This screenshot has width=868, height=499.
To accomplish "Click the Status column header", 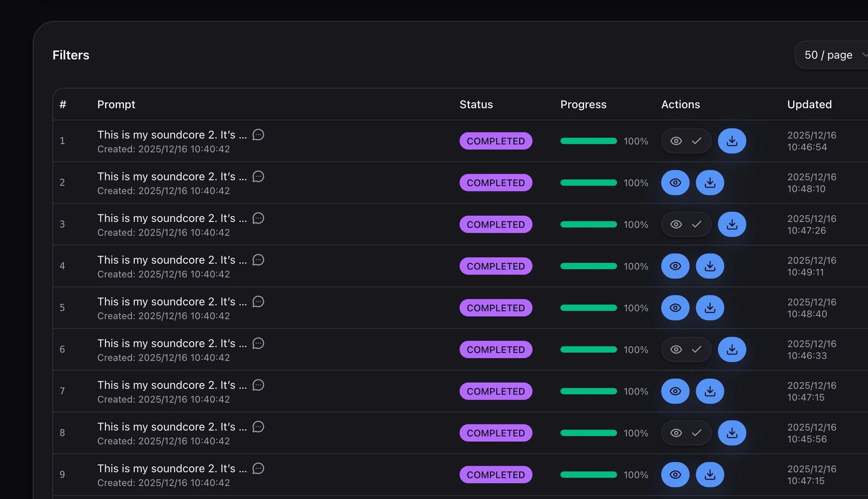I will coord(476,104).
